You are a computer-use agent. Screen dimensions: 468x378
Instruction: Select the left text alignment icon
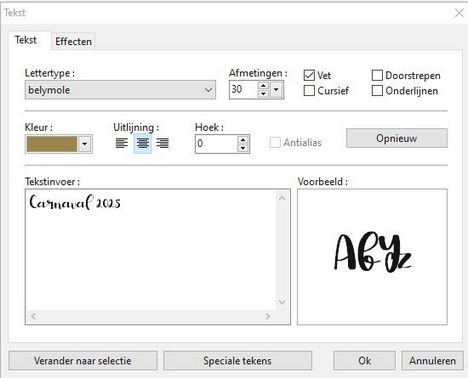tap(122, 143)
